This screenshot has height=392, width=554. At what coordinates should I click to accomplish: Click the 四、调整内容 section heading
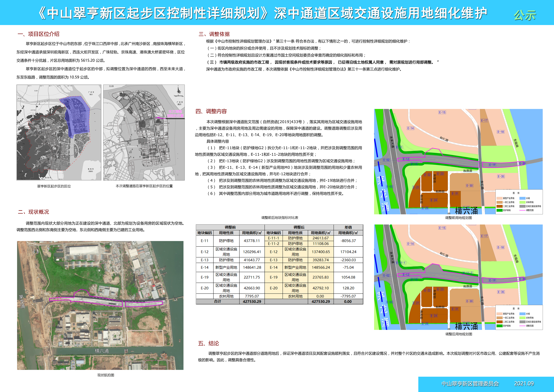point(211,111)
